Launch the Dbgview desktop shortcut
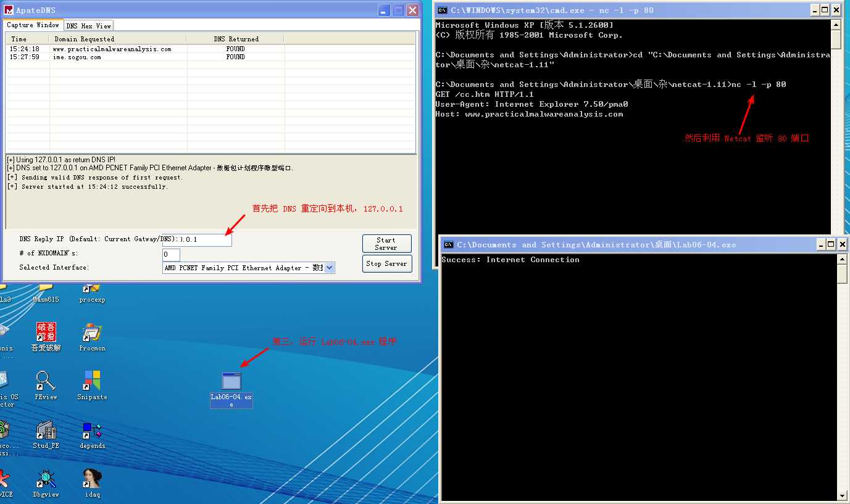 point(46,483)
